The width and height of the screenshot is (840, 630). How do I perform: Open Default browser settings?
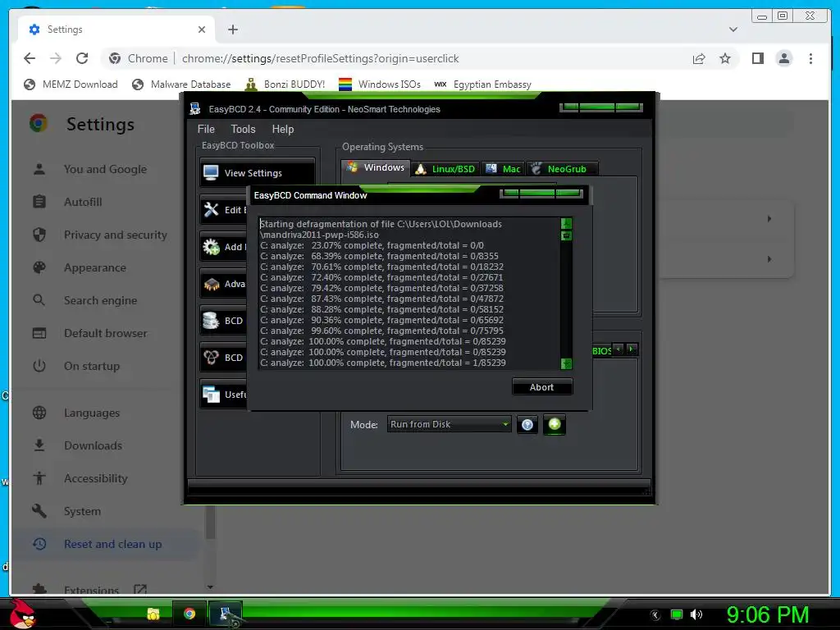(x=105, y=333)
